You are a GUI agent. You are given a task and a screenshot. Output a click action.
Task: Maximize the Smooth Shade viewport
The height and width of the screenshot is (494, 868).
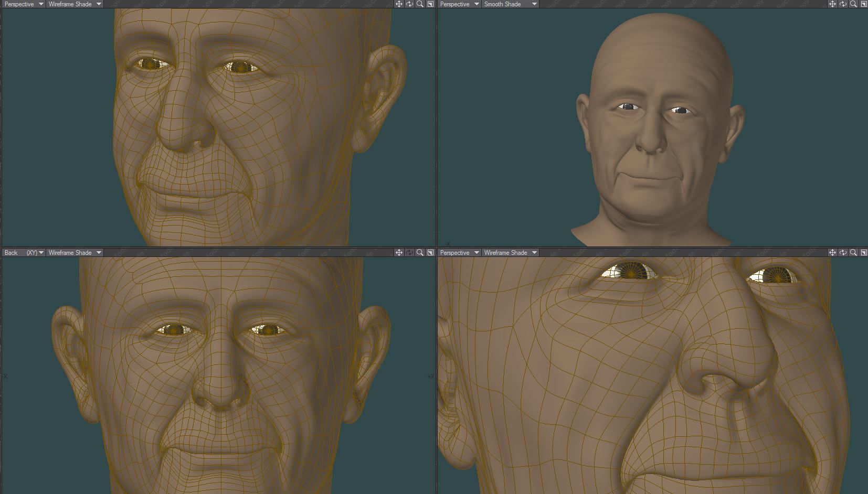pos(864,4)
